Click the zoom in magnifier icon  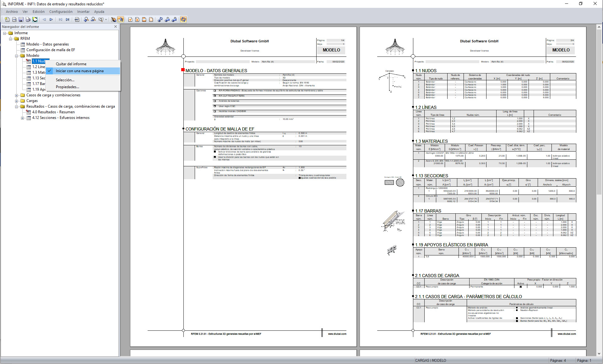coord(86,19)
